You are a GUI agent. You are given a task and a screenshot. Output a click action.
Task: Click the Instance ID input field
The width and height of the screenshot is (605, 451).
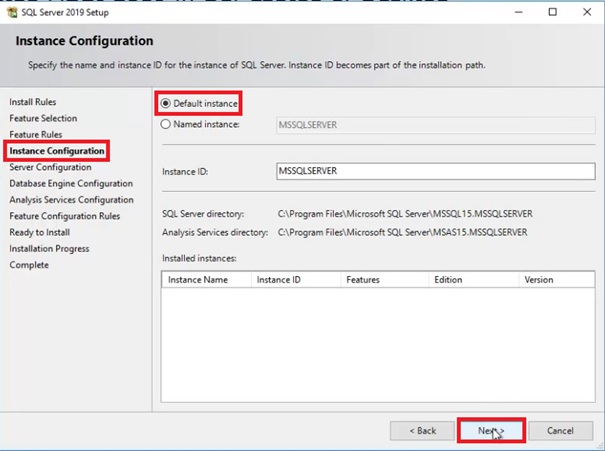(x=436, y=171)
